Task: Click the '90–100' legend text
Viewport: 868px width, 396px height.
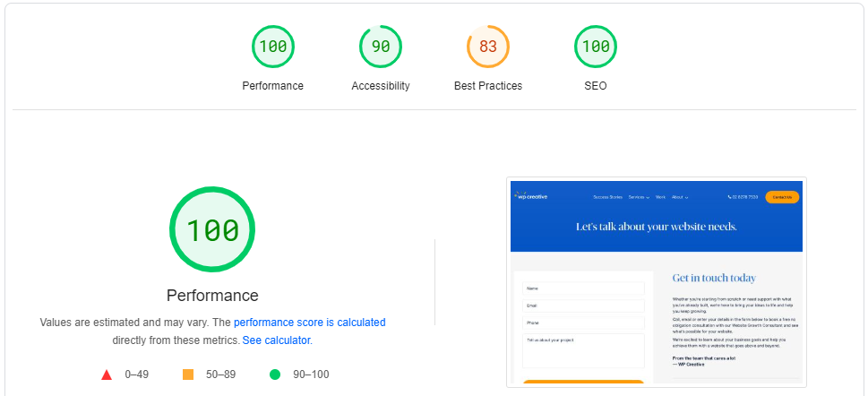Action: point(311,374)
